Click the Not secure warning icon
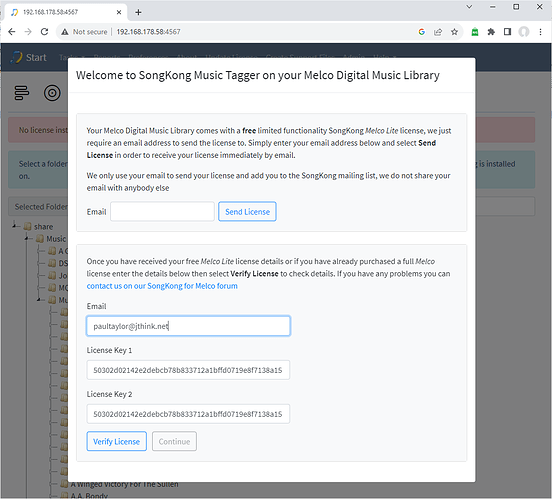 tap(65, 32)
